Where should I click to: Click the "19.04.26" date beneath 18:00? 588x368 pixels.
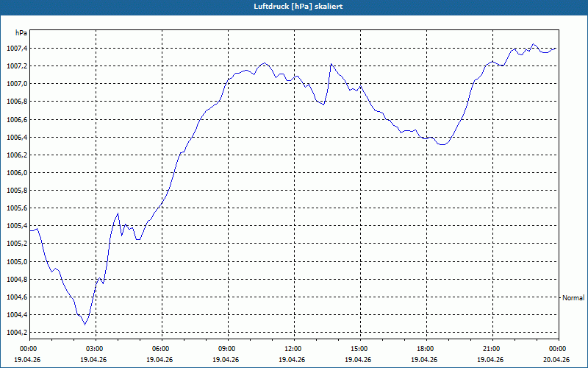(x=424, y=360)
